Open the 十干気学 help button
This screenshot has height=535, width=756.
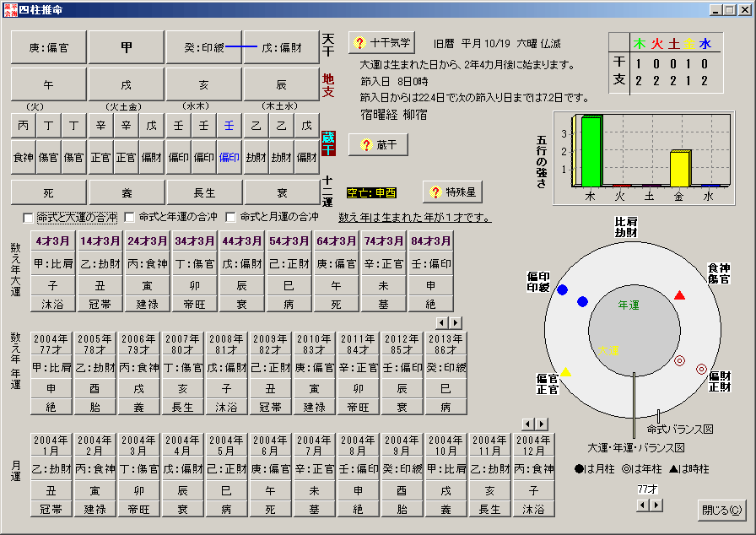381,43
